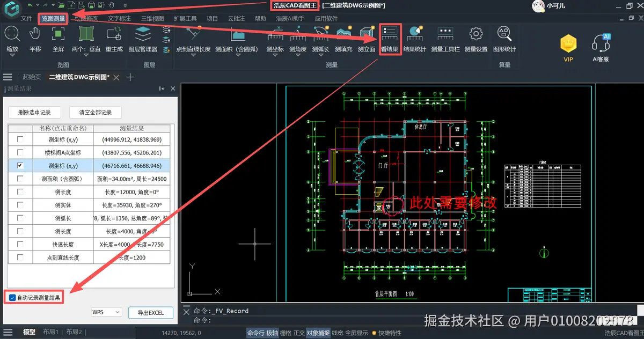The image size is (644, 339).
Task: Toggle 对象捕捉 in the status bar
Action: pos(318,333)
